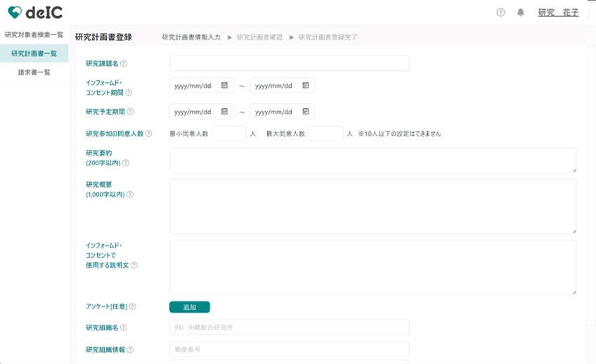
Task: Show help for 研究参加の同意人数
Action: tap(148, 134)
